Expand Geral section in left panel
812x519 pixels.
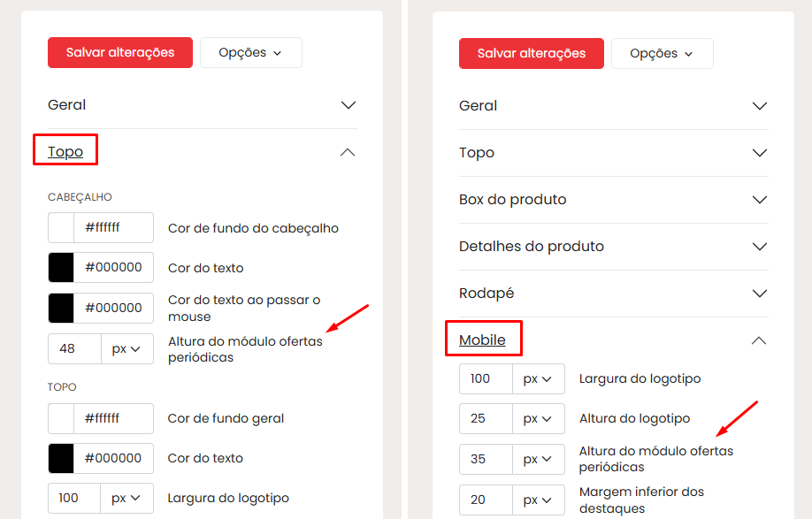[348, 105]
